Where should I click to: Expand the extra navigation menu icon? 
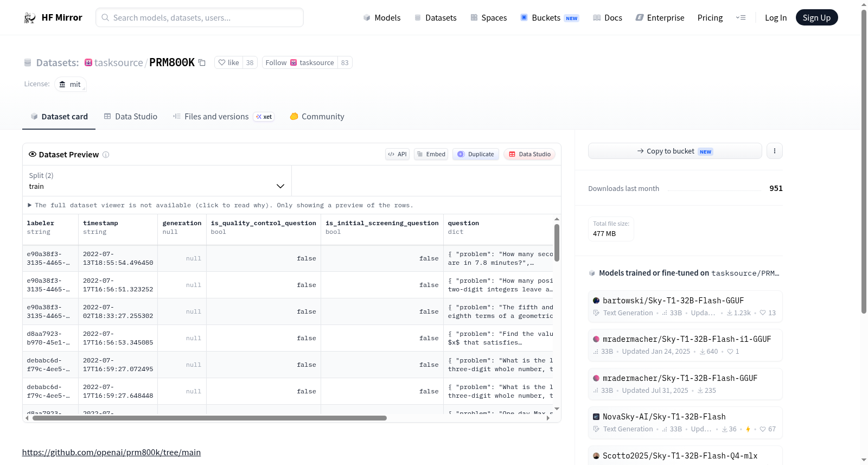(741, 18)
